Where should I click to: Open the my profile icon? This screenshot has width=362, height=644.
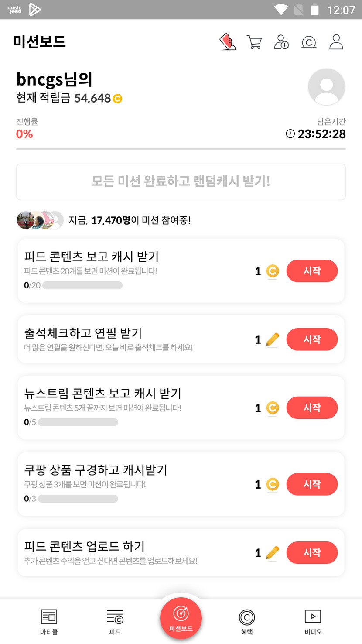click(336, 42)
